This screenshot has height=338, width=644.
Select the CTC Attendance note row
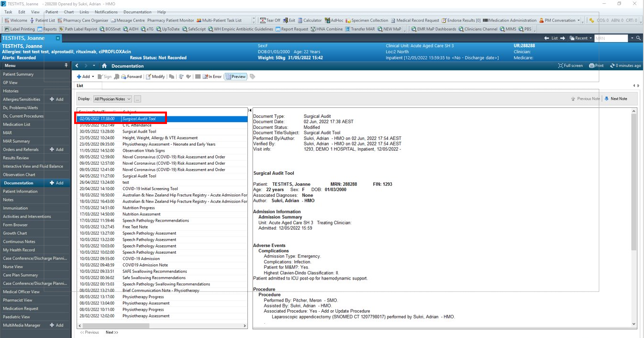click(x=162, y=125)
